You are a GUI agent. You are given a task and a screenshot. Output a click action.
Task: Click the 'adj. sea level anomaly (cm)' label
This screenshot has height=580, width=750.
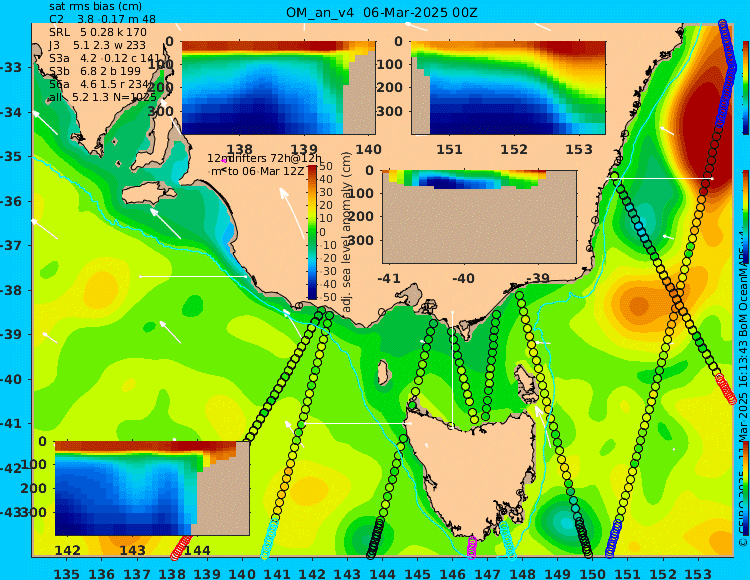pyautogui.click(x=347, y=232)
